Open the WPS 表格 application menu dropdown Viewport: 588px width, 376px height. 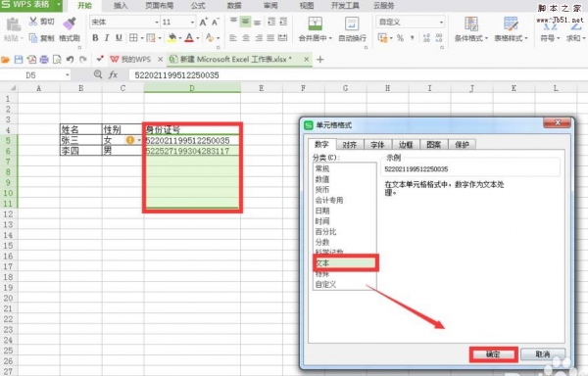pos(59,5)
